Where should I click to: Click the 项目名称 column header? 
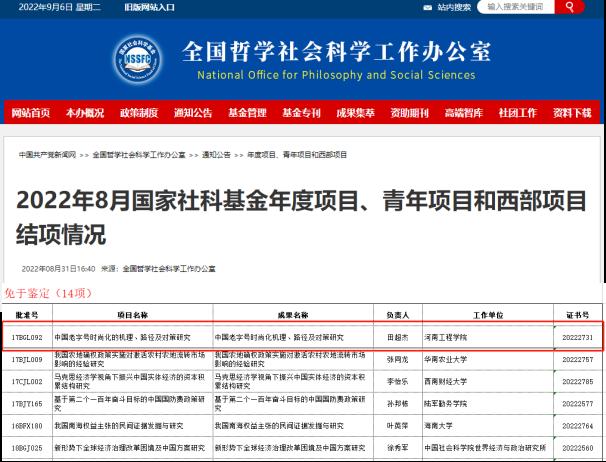133,315
